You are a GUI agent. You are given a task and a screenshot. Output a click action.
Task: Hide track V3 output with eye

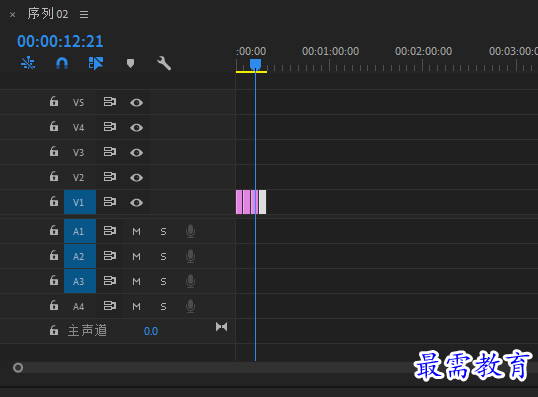point(137,152)
